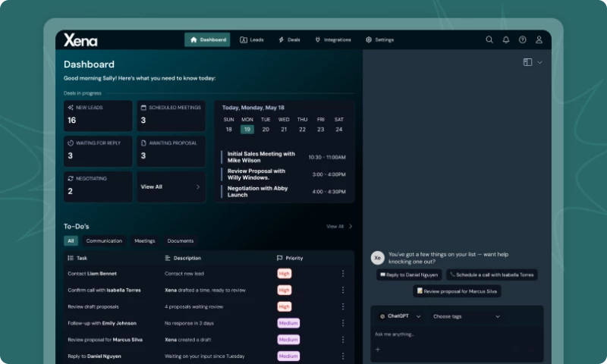Image resolution: width=607 pixels, height=364 pixels.
Task: Open more options for Daniel Nguyen row
Action: click(343, 356)
